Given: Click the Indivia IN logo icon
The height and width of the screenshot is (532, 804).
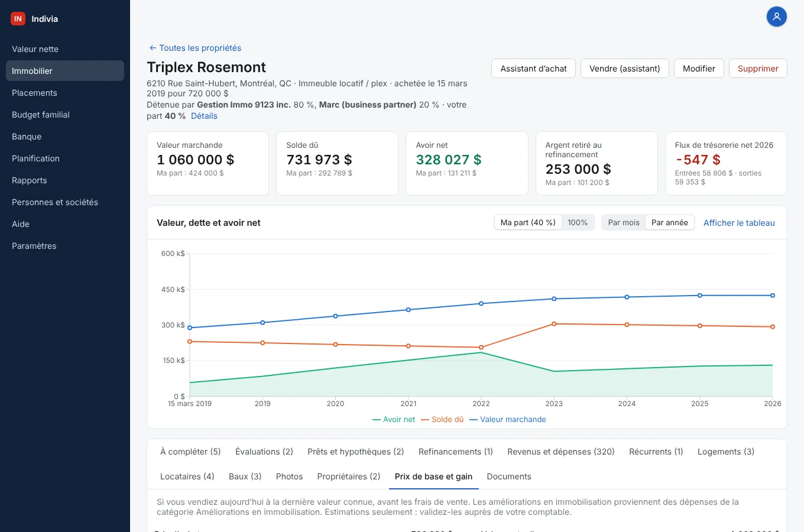Looking at the screenshot, I should pos(18,19).
